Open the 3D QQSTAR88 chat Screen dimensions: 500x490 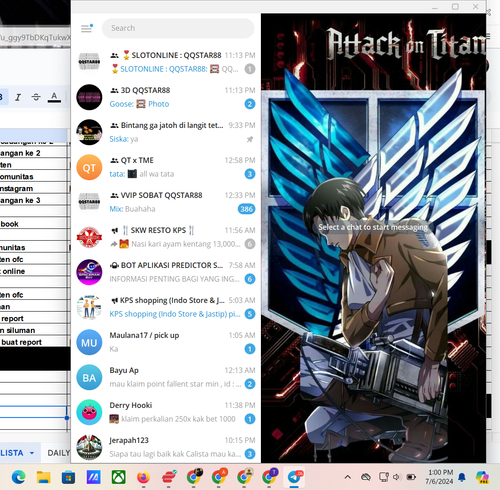pyautogui.click(x=166, y=97)
